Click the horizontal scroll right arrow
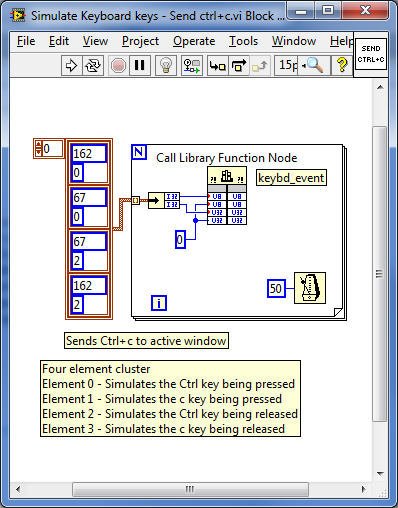The width and height of the screenshot is (398, 508). pyautogui.click(x=364, y=489)
